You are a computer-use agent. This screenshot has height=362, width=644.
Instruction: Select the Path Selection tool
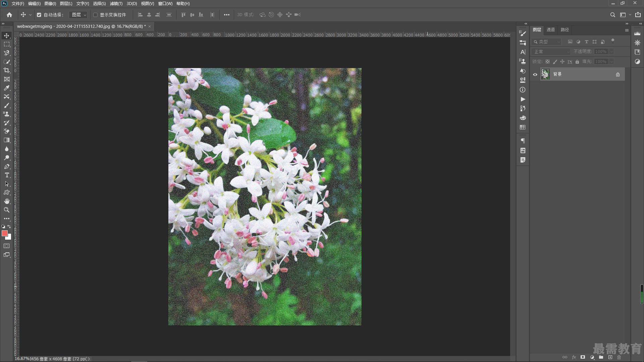[7, 184]
